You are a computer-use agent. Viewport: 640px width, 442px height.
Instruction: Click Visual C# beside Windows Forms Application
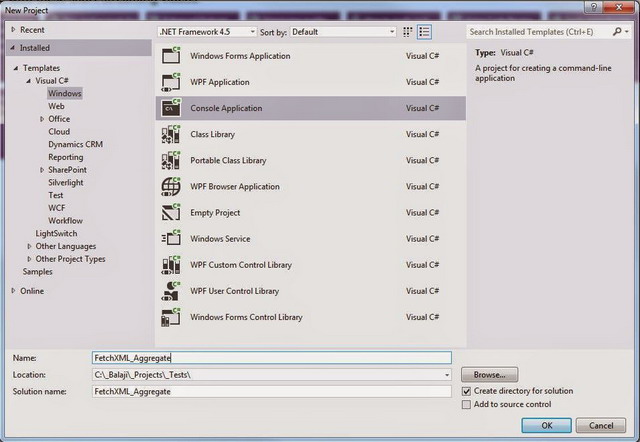[422, 56]
